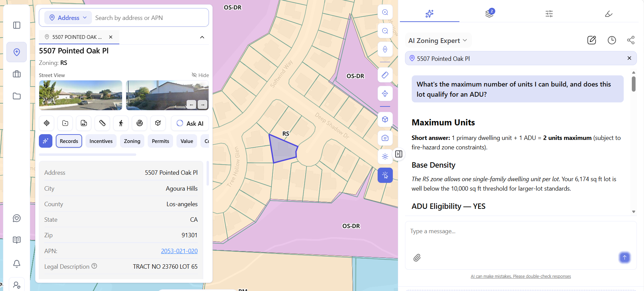
Task: Open the book guide icon in sidebar
Action: 17,240
